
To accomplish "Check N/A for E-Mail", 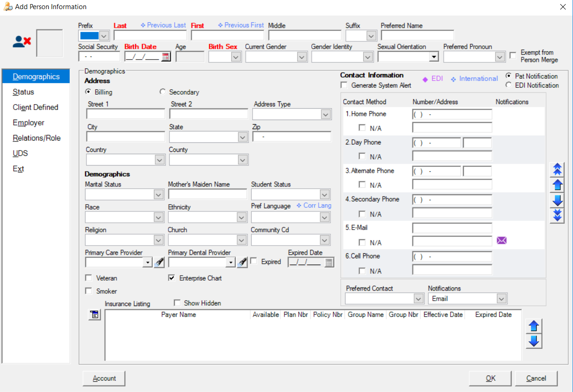I will point(362,242).
